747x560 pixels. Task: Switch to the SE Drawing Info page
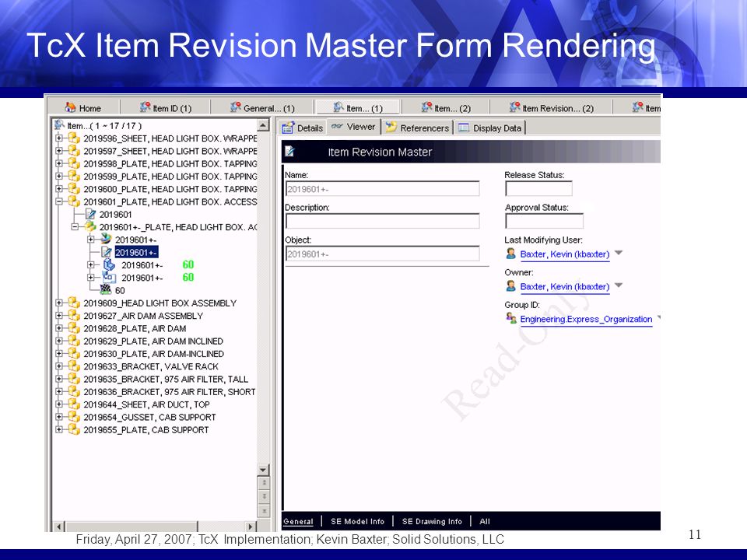pos(432,521)
